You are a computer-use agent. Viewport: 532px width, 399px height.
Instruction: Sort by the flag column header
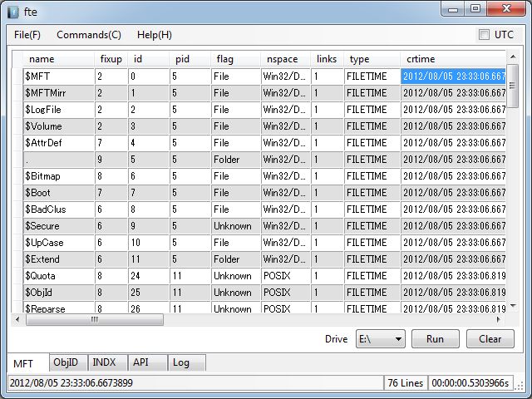point(236,59)
